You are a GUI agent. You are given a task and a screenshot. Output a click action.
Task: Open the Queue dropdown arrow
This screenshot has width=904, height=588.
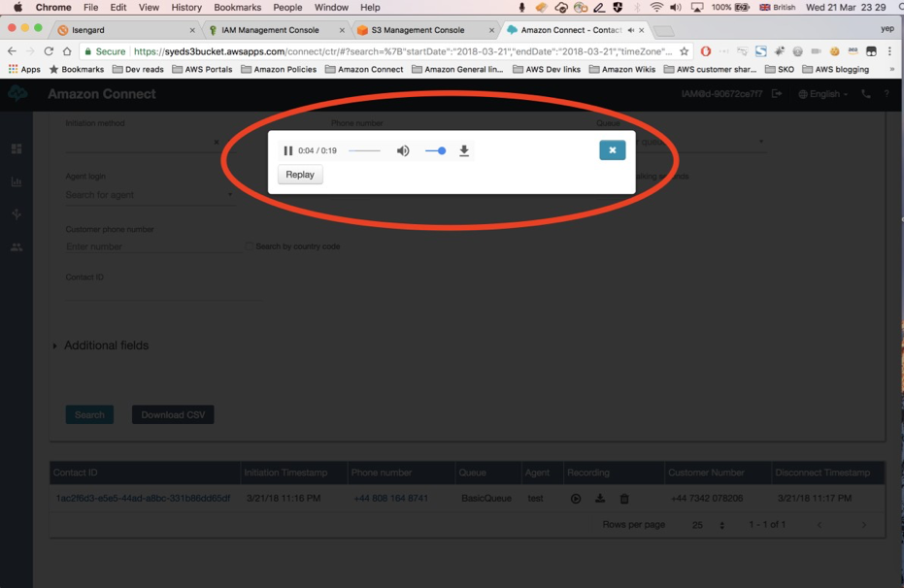(761, 141)
